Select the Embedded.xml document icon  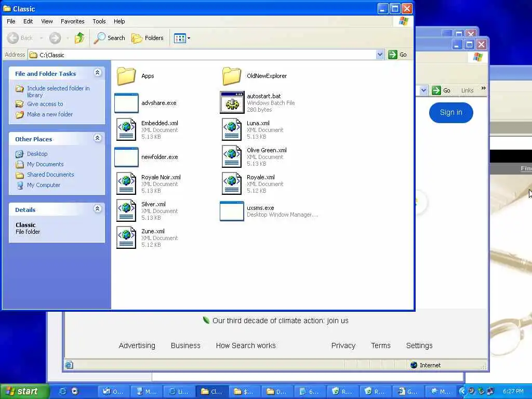pos(126,129)
